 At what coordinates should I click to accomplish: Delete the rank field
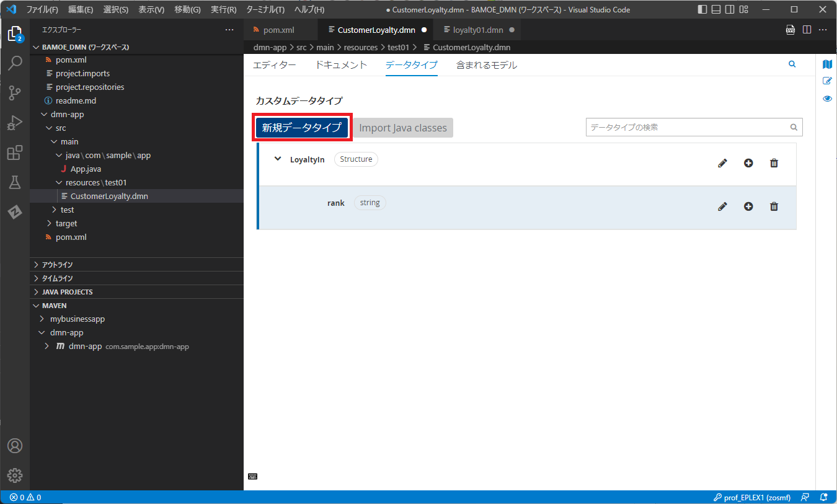click(774, 206)
